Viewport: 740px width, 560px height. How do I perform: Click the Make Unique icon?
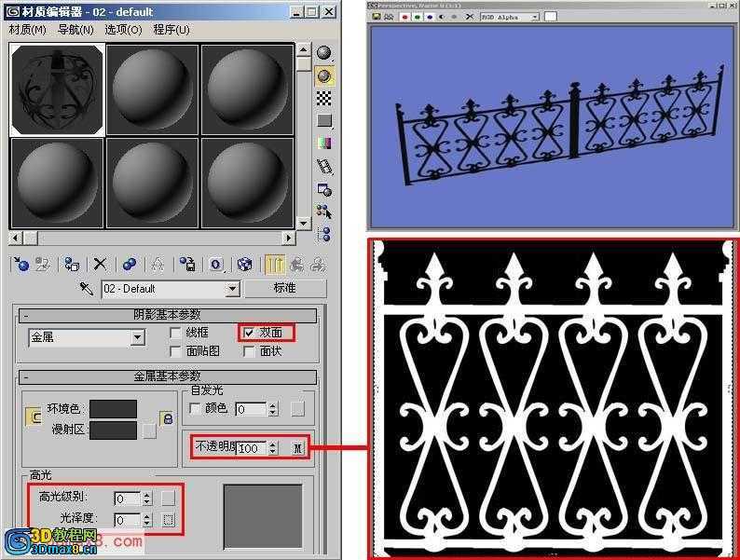[x=158, y=265]
